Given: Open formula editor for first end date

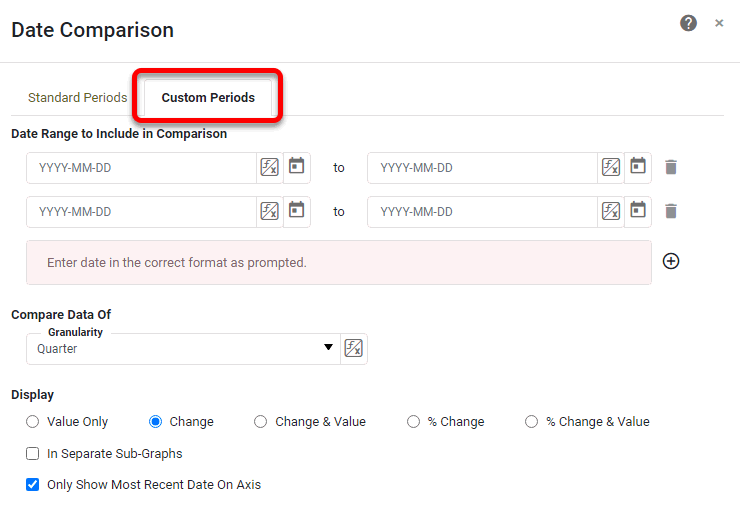Looking at the screenshot, I should (x=611, y=167).
